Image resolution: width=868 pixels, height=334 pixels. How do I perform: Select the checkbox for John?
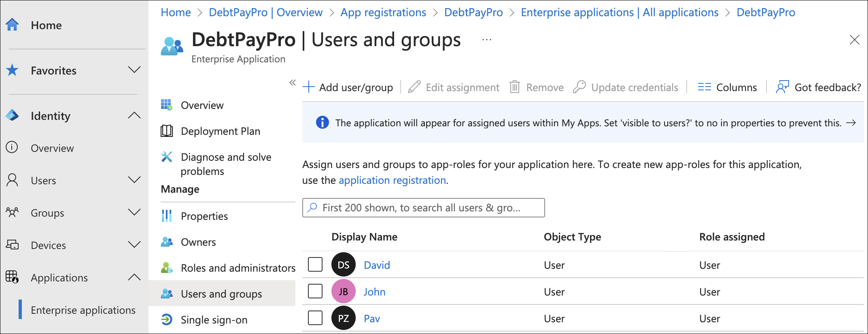pyautogui.click(x=315, y=291)
